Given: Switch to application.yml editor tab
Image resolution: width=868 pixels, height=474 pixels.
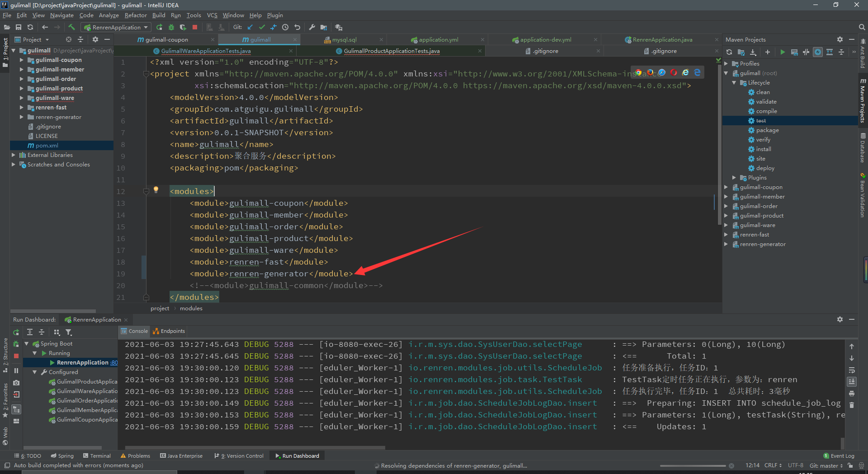Looking at the screenshot, I should point(439,39).
